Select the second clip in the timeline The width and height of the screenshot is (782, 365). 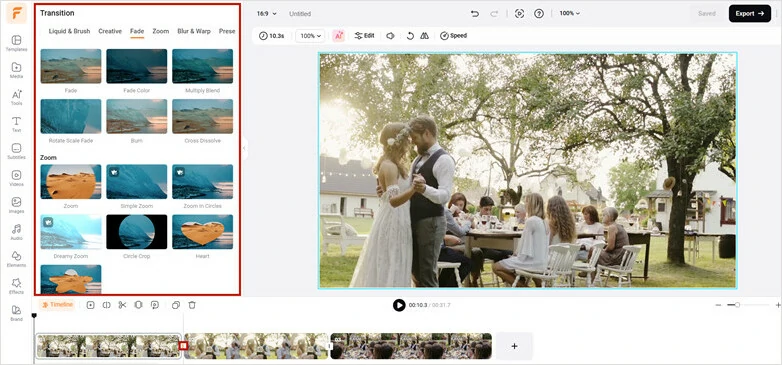coord(256,346)
